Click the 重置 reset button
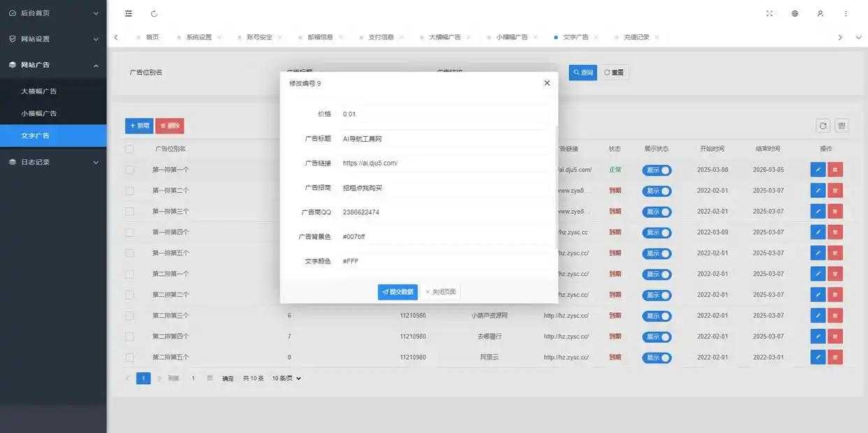Image resolution: width=868 pixels, height=433 pixels. click(614, 73)
